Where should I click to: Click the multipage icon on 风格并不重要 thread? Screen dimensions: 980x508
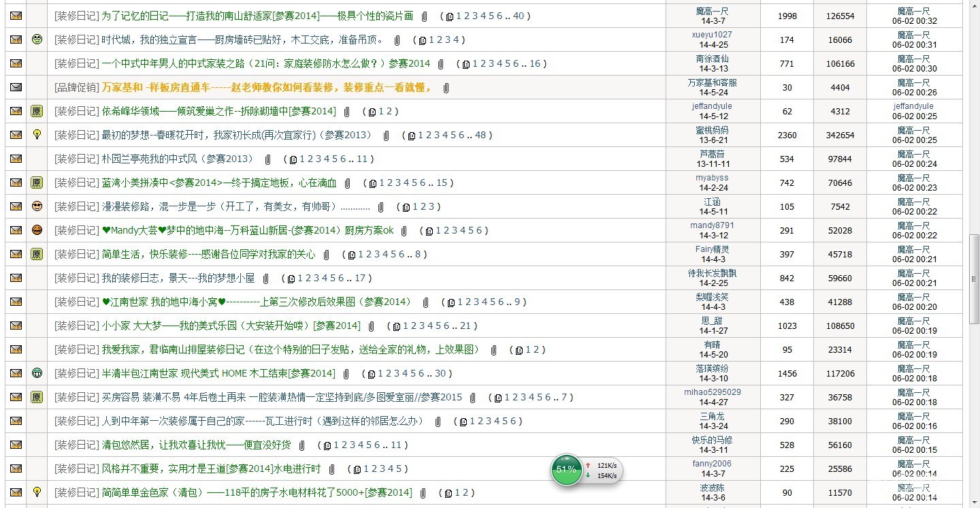357,469
